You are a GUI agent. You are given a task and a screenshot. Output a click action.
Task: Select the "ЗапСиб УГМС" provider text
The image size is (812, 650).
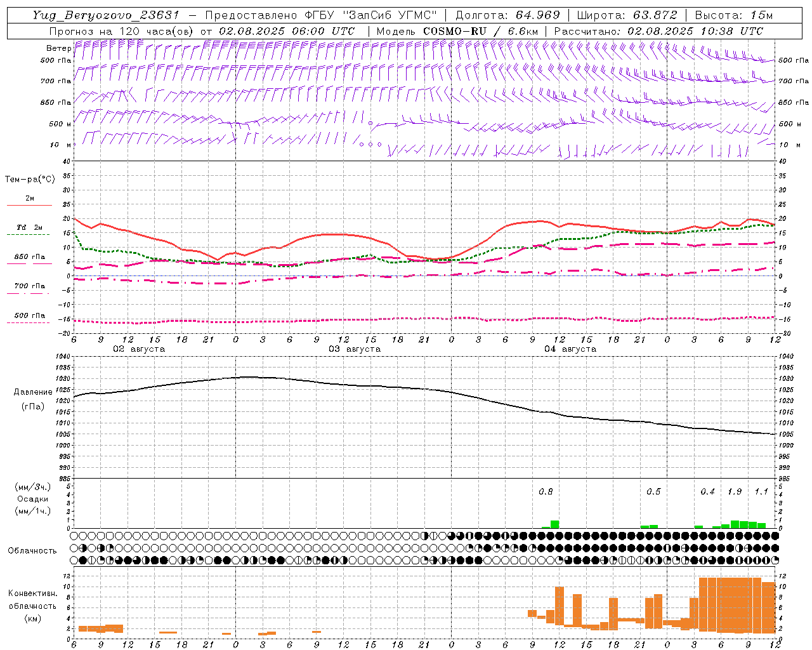point(390,15)
